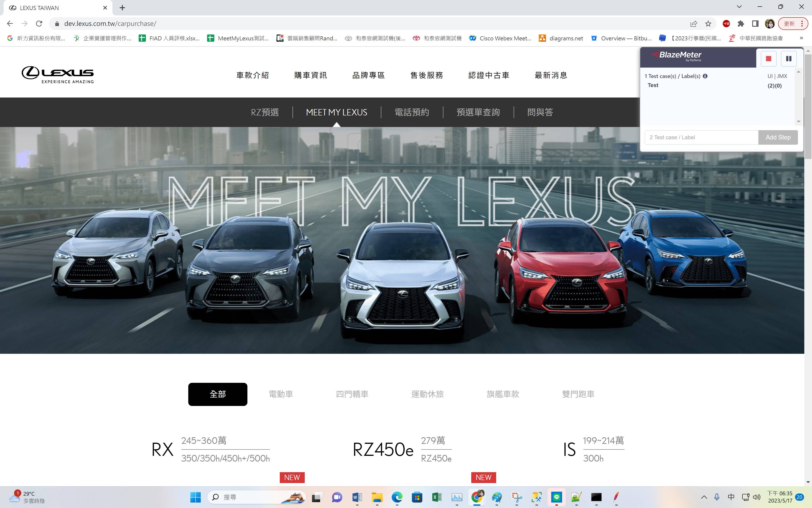This screenshot has width=812, height=508.
Task: Click the microphone icon in system tray
Action: [717, 497]
